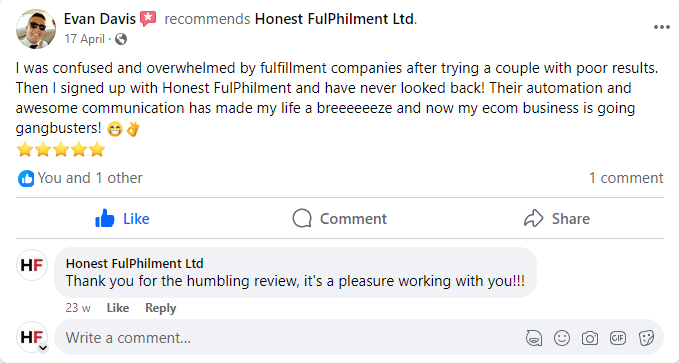Click the recommendation star badge icon

coord(148,19)
